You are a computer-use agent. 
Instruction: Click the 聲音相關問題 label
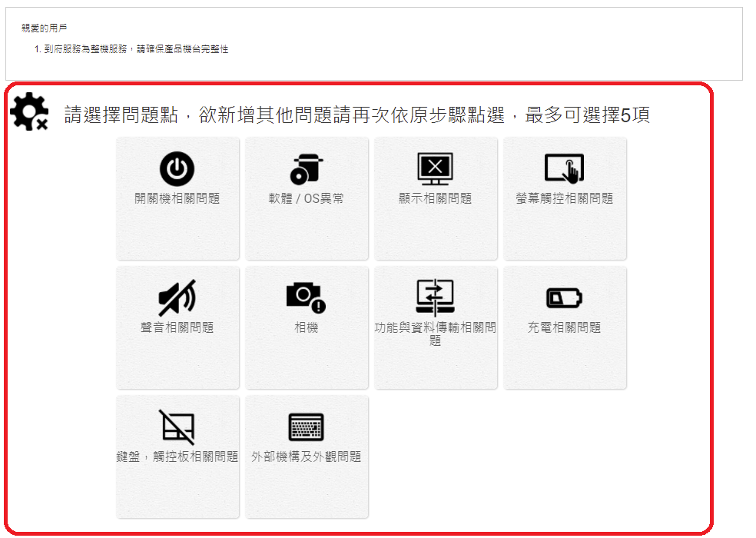[x=177, y=327]
